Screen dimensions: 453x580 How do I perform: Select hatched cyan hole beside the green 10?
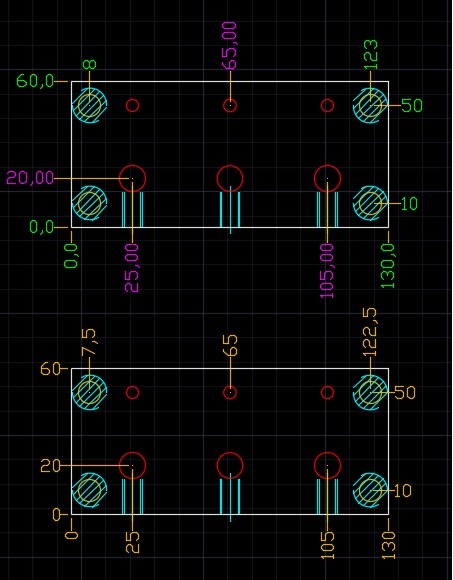371,203
